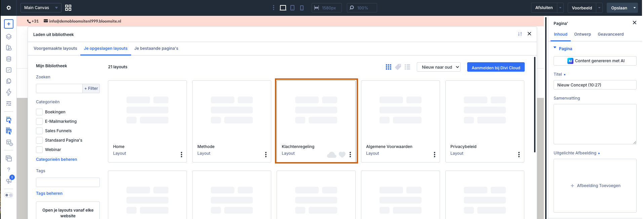The height and width of the screenshot is (219, 644).
Task: Favorite the Klachtenregeling layout with heart icon
Action: coord(342,155)
